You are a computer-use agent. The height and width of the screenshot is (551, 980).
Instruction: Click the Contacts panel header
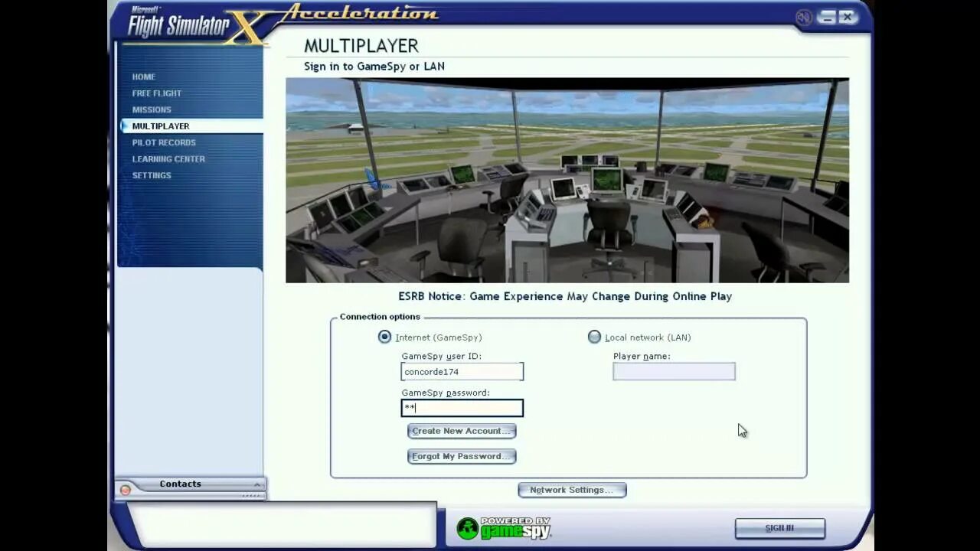[190, 484]
